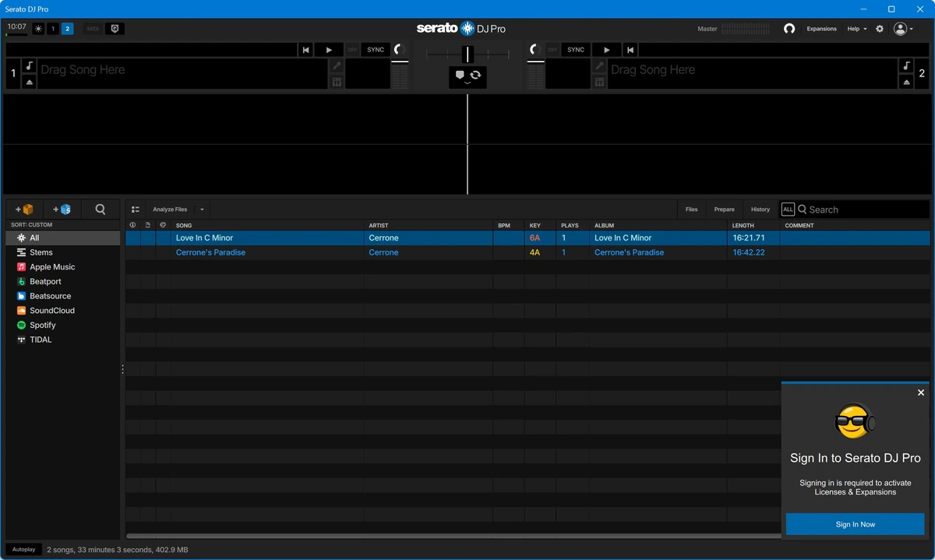Add a new smart crate (blue box)

click(62, 210)
